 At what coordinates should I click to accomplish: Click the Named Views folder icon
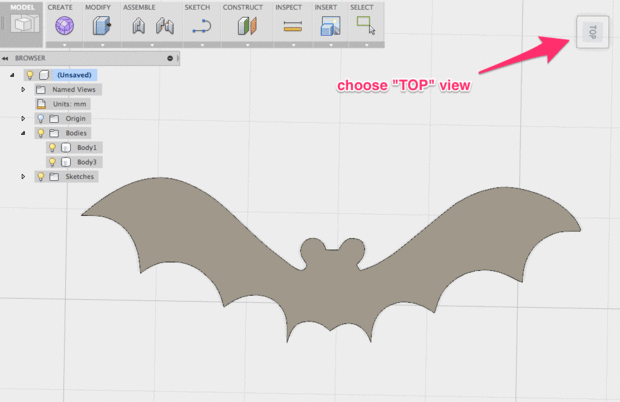[41, 90]
